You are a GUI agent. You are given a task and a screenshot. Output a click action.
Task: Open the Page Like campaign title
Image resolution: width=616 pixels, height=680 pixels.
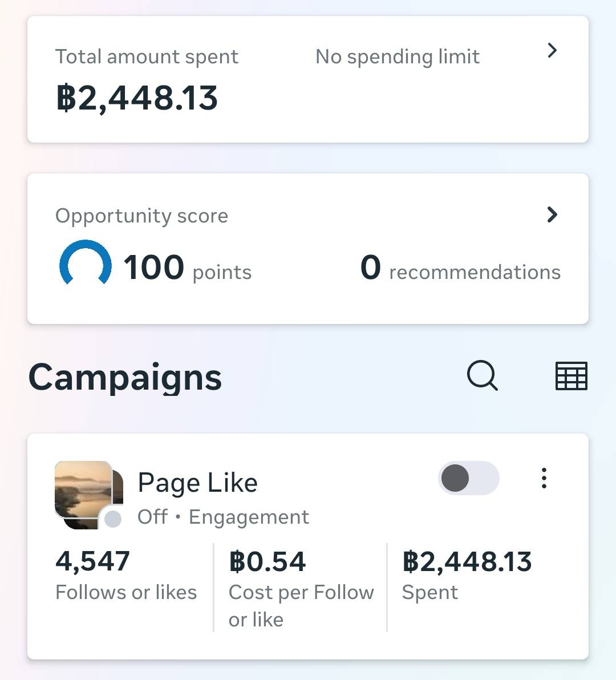(x=197, y=483)
